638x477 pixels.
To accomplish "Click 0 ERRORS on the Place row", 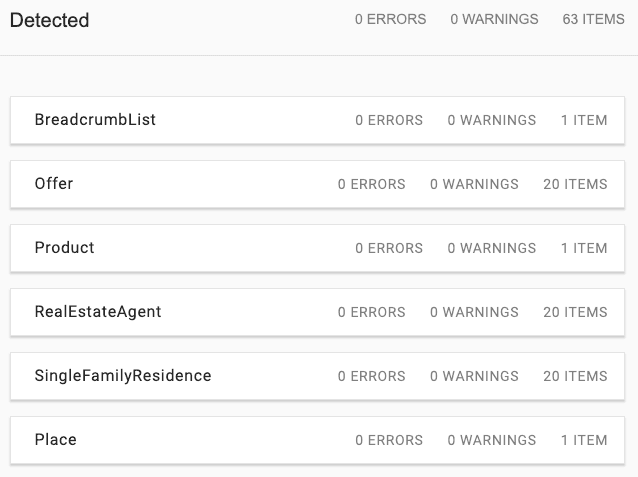I will point(389,440).
